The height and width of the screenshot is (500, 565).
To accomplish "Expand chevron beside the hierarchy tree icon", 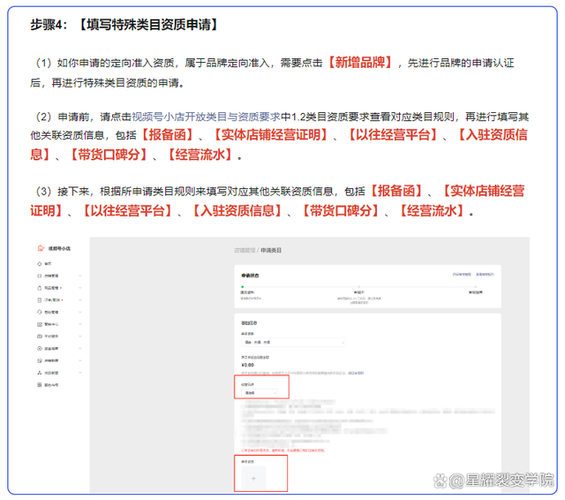I will tap(80, 373).
